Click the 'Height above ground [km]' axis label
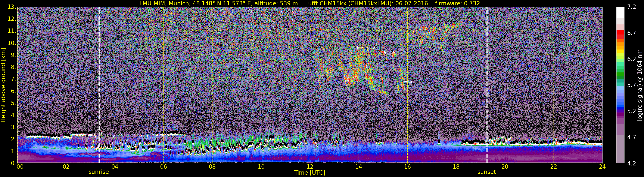Image resolution: width=644 pixels, height=177 pixels. [x=3, y=85]
